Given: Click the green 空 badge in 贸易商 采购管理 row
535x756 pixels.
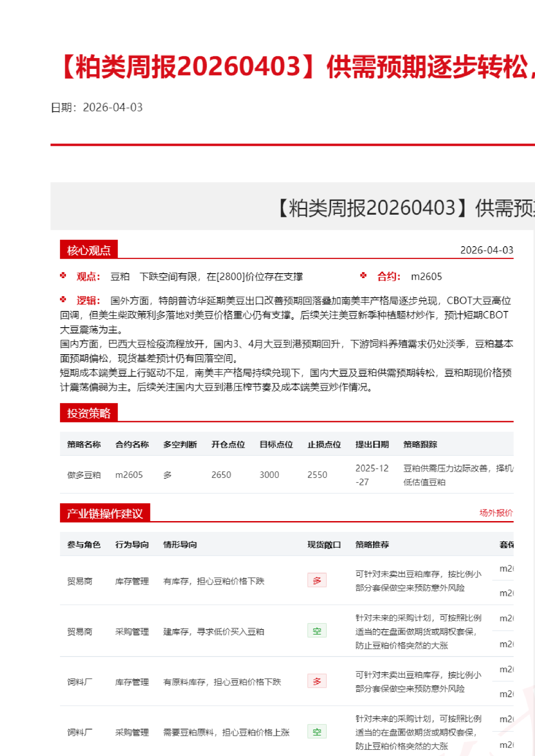Looking at the screenshot, I should (317, 631).
